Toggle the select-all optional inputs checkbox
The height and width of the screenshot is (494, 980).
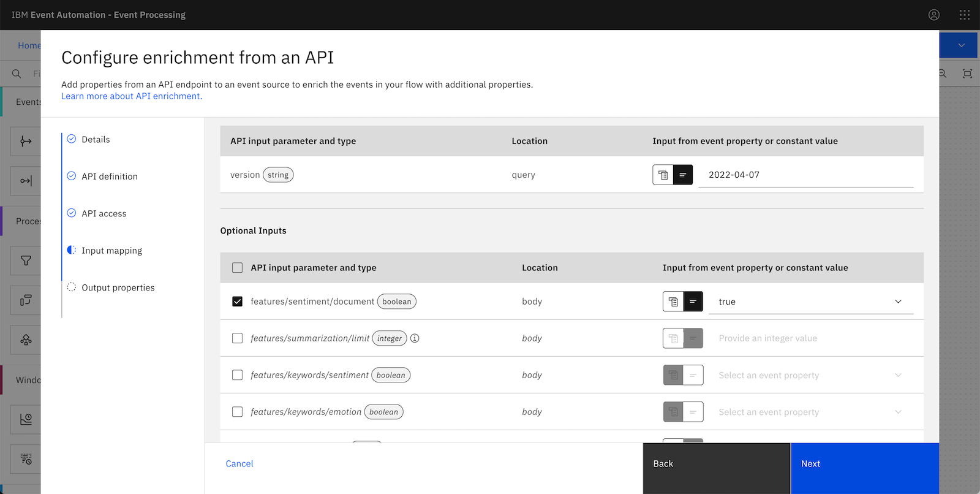238,268
